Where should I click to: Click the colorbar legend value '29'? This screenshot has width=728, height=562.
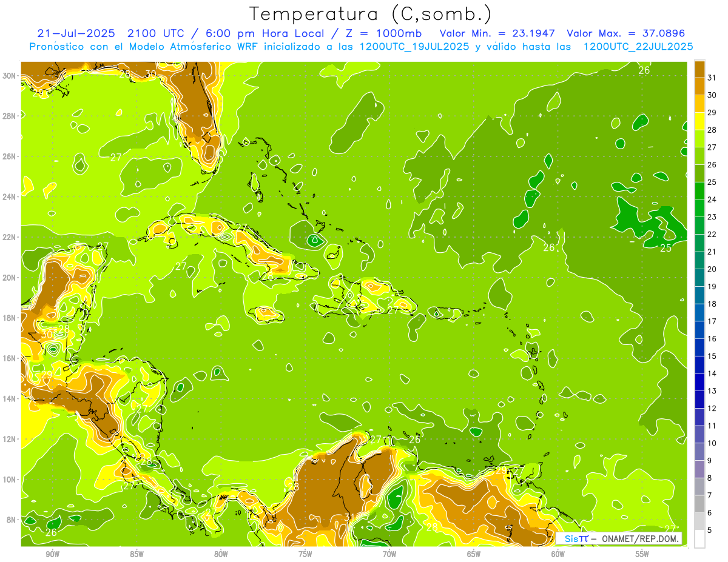coord(712,112)
